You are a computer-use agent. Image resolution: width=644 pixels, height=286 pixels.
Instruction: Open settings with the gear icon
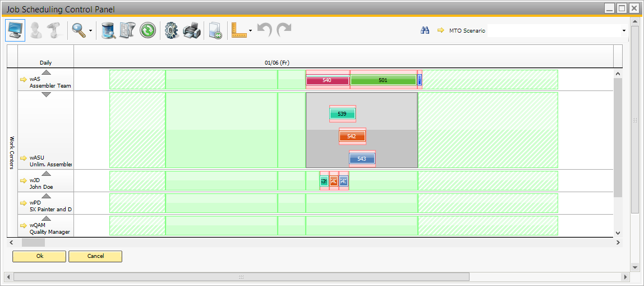point(172,30)
